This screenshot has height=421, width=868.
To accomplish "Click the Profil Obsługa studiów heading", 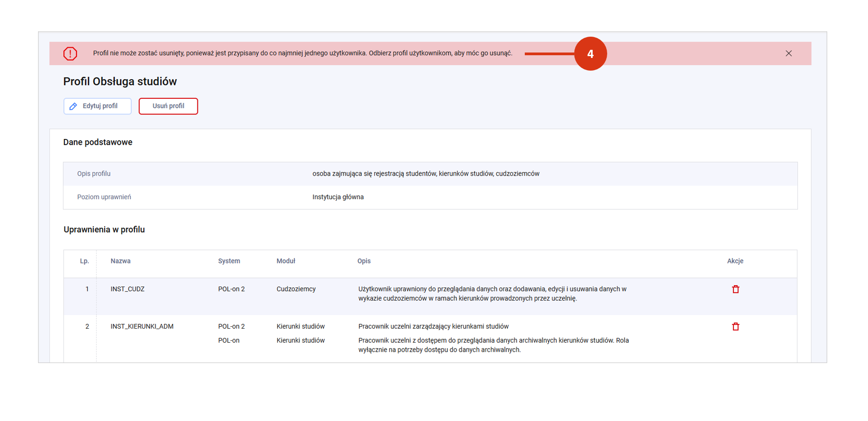I will coord(120,81).
